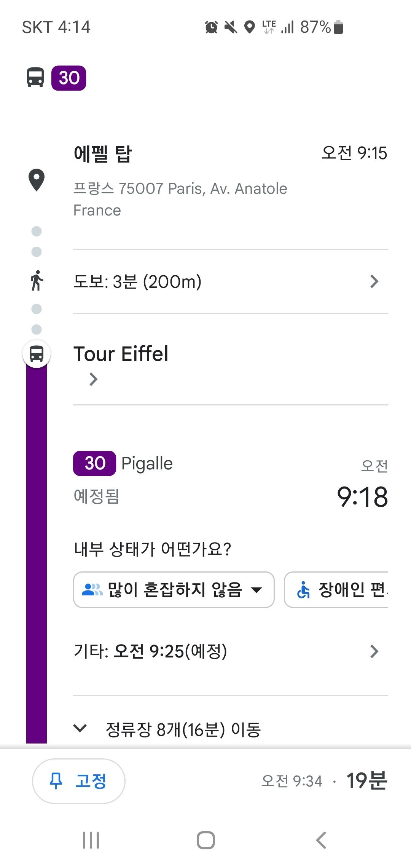Tap the location pin icon beside 에펠 탑
411x868 pixels.
coord(37,180)
